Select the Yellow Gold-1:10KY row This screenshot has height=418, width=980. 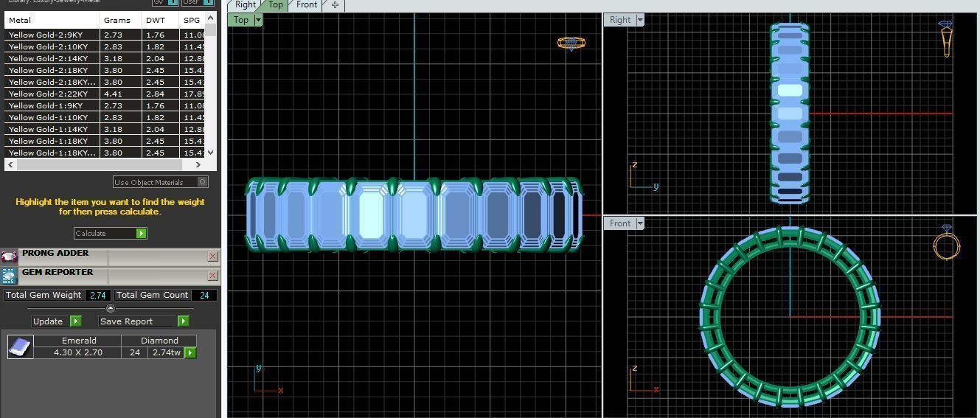(x=105, y=117)
